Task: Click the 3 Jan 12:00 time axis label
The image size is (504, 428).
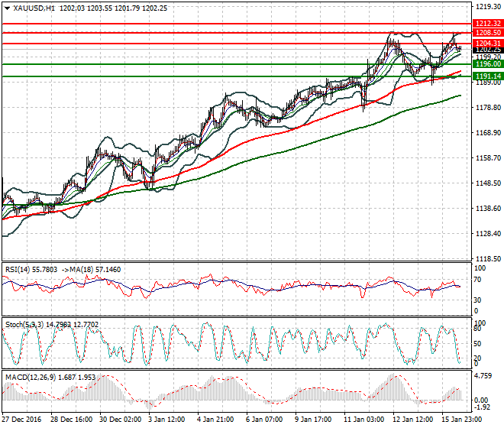Action: point(166,420)
